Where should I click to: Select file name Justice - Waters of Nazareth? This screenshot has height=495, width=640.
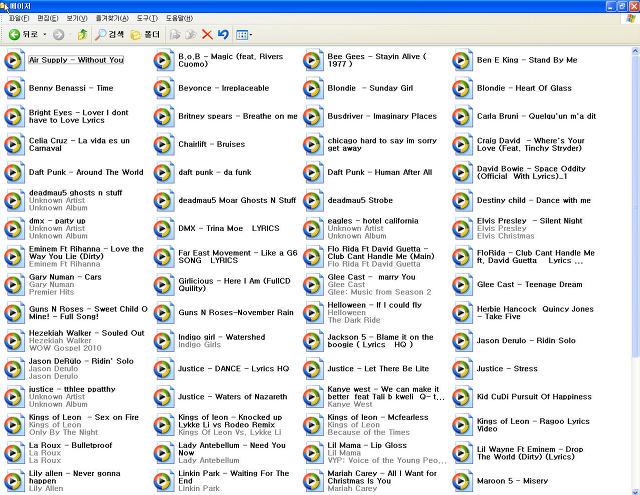(233, 397)
